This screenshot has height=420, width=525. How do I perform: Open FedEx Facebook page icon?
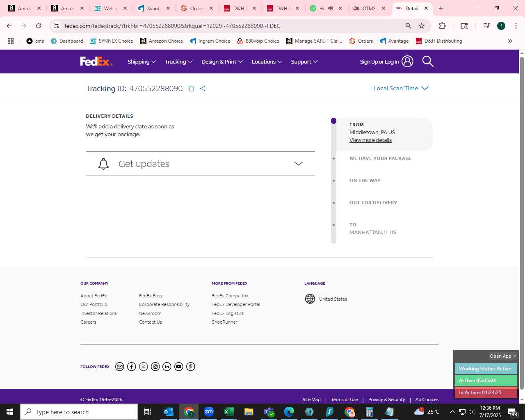(x=131, y=367)
